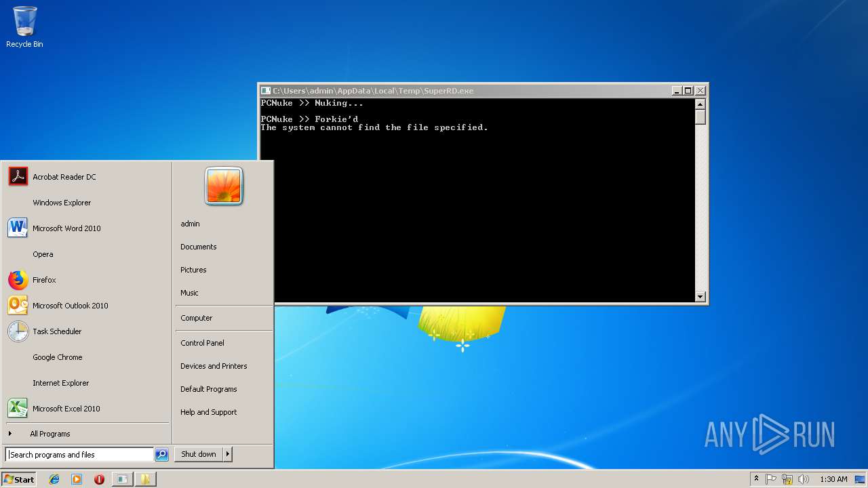Click the Outlook 2010 icon
This screenshot has width=868, height=488.
pos(18,305)
